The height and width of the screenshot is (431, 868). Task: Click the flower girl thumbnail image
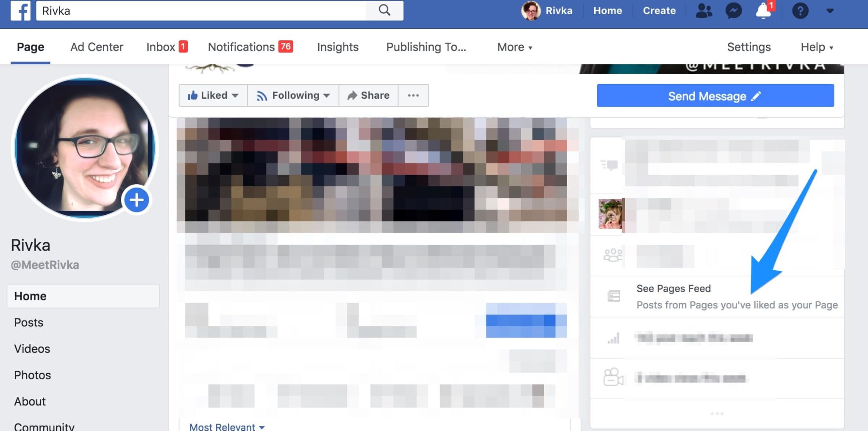pos(610,214)
